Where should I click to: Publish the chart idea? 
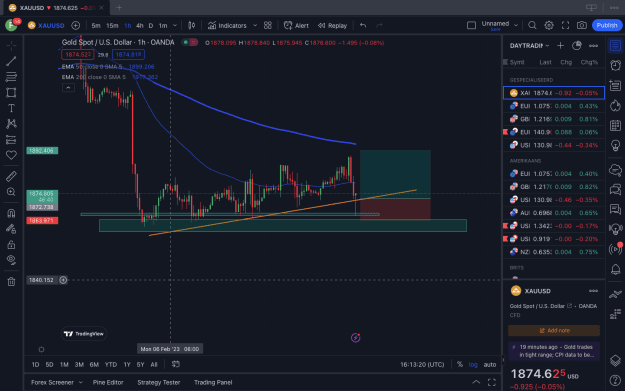[607, 26]
